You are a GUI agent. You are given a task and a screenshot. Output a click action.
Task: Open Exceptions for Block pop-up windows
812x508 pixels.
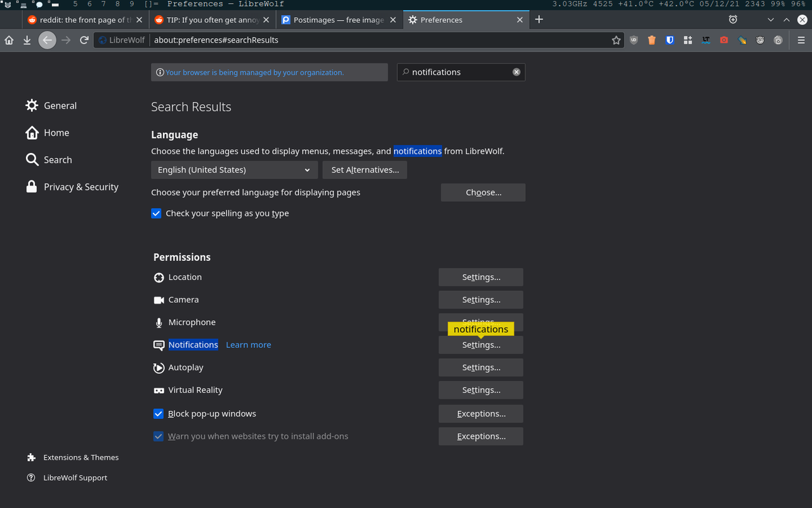481,413
